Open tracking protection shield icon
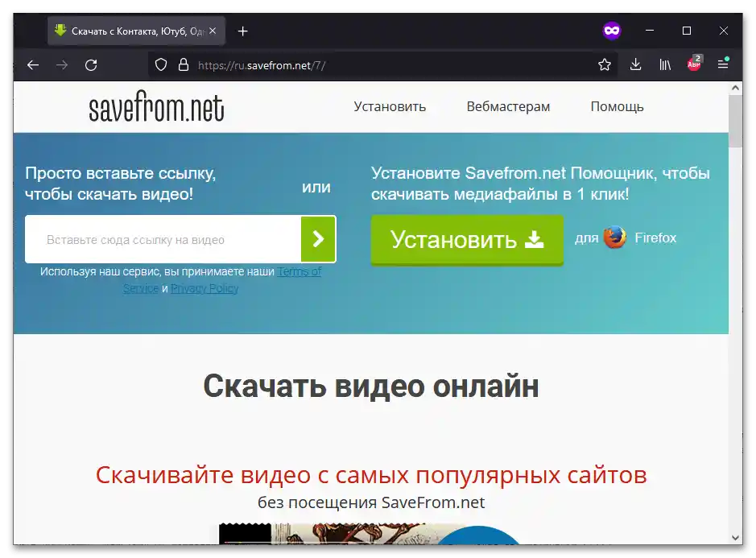The image size is (756, 558). [161, 65]
